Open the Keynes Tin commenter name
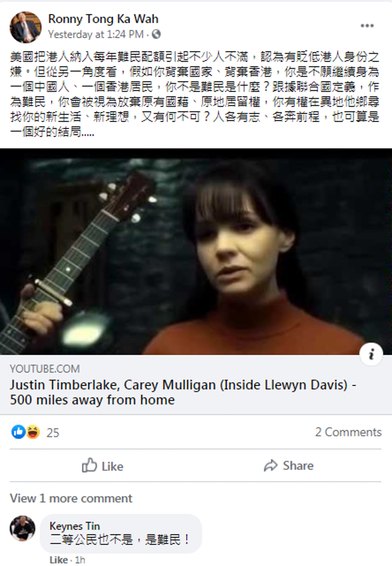 pos(75,526)
